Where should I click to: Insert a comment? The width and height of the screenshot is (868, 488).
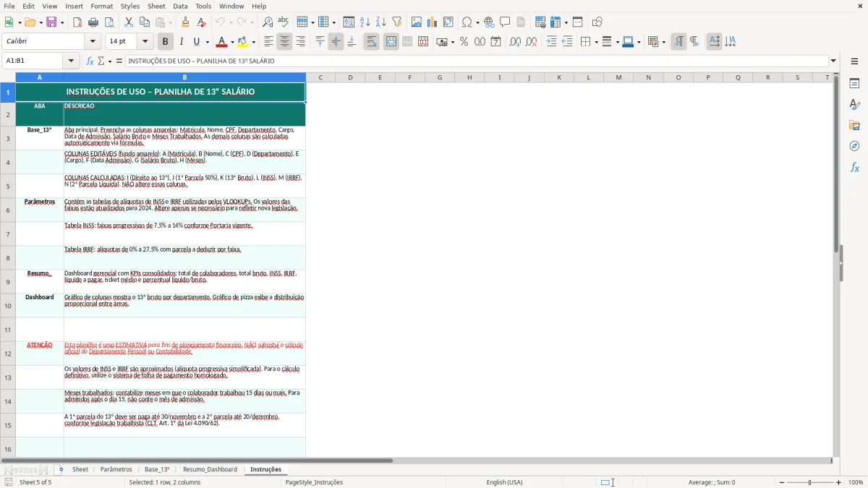[x=505, y=22]
